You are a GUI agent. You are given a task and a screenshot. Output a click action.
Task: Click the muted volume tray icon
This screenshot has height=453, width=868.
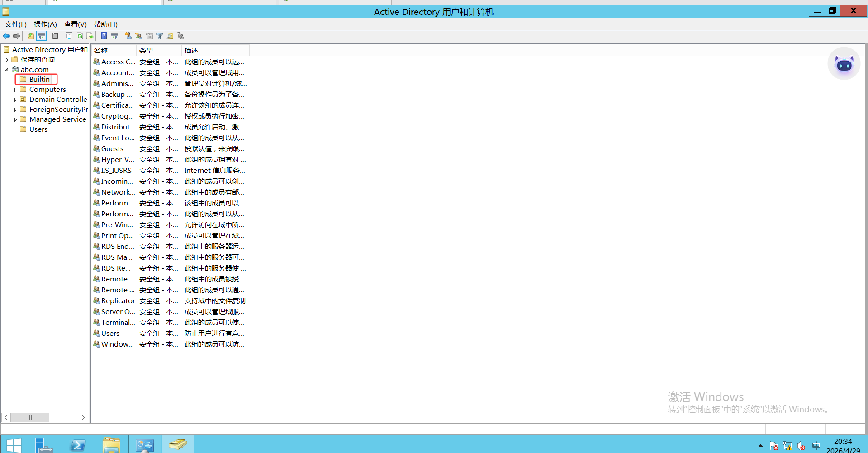[801, 446]
